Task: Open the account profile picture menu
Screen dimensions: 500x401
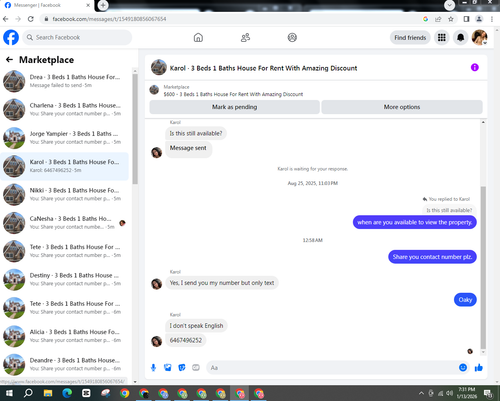Action: click(480, 37)
